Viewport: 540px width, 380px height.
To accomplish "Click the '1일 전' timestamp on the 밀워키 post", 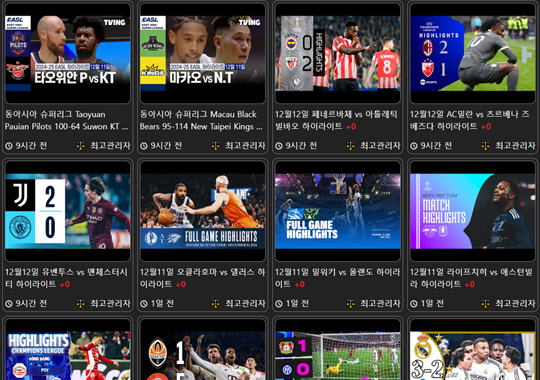I will 297,304.
